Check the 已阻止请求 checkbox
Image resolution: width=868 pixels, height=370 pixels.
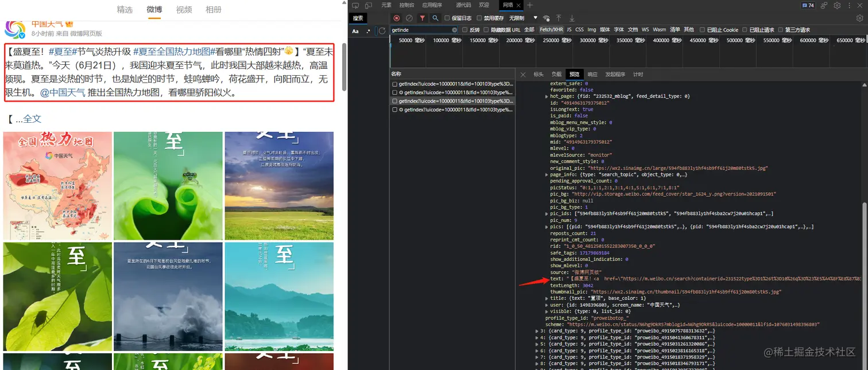click(745, 30)
